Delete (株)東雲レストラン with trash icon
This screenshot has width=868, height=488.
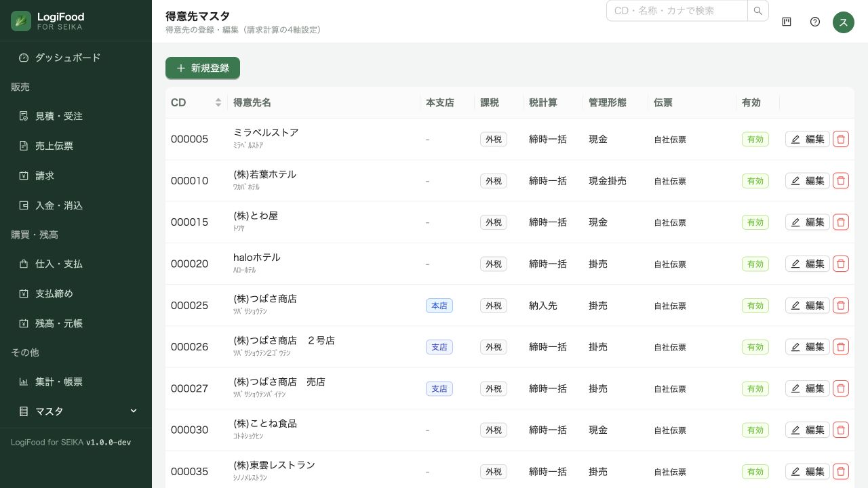click(841, 471)
